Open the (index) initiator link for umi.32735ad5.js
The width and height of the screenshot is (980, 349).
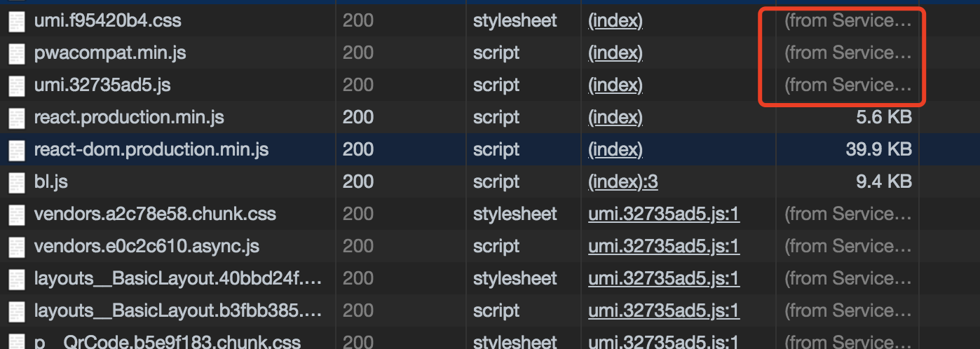click(615, 85)
